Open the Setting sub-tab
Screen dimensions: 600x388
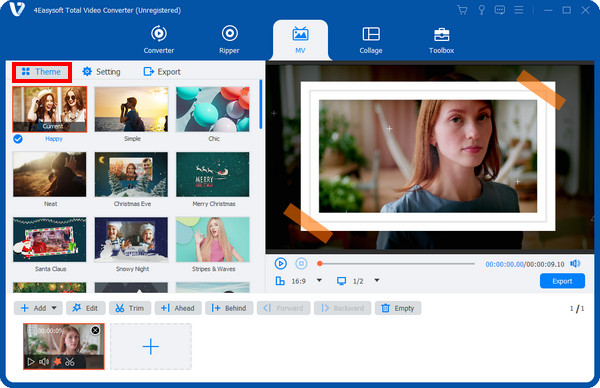point(101,72)
